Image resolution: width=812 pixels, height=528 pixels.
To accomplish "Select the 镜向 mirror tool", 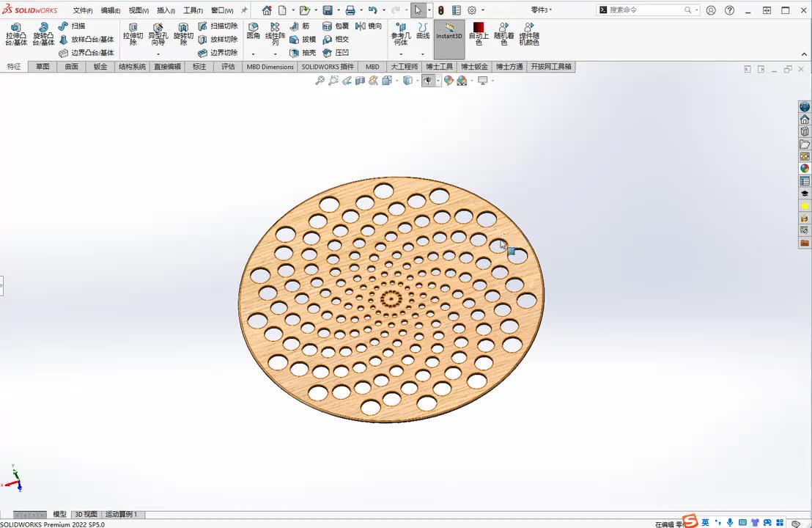I will (369, 26).
